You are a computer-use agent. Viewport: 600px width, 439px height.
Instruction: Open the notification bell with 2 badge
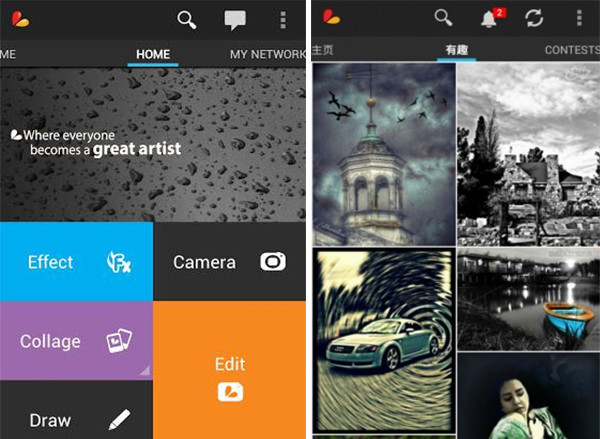point(491,18)
